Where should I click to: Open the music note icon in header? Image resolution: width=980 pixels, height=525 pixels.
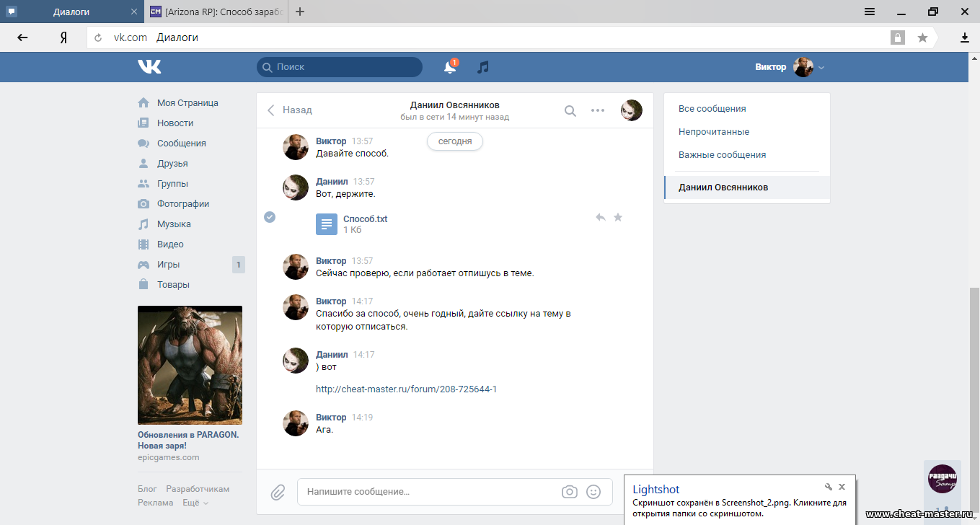483,67
